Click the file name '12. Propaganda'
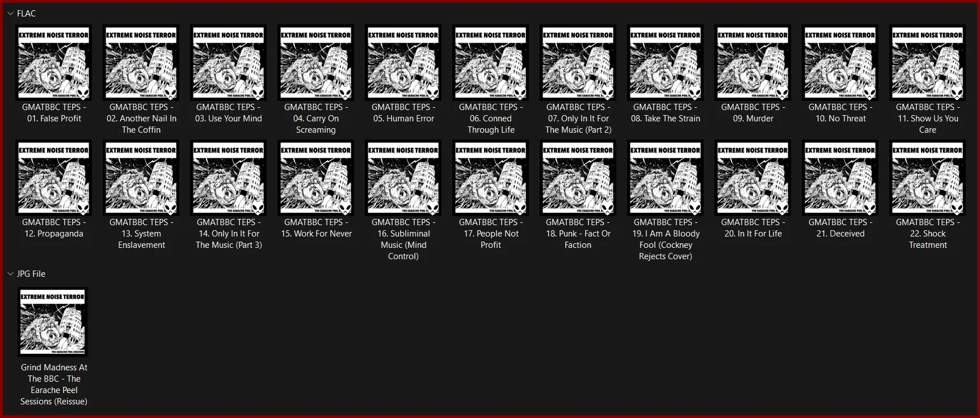The width and height of the screenshot is (980, 418). (x=54, y=228)
